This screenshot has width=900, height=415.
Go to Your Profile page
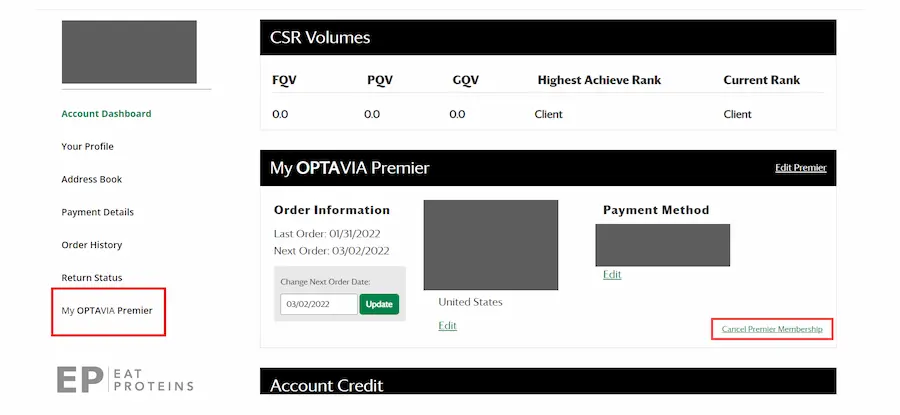(87, 146)
